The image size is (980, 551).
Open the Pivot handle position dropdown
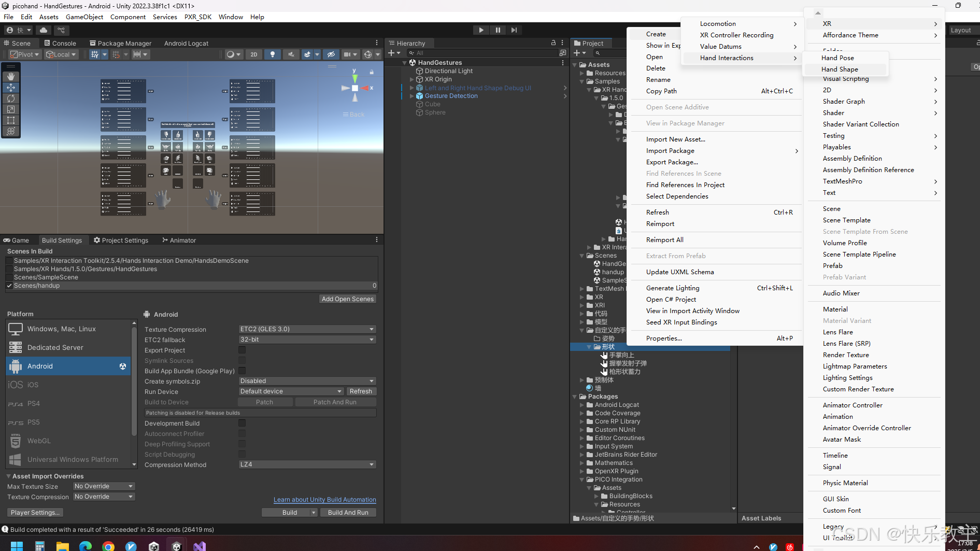click(x=25, y=54)
